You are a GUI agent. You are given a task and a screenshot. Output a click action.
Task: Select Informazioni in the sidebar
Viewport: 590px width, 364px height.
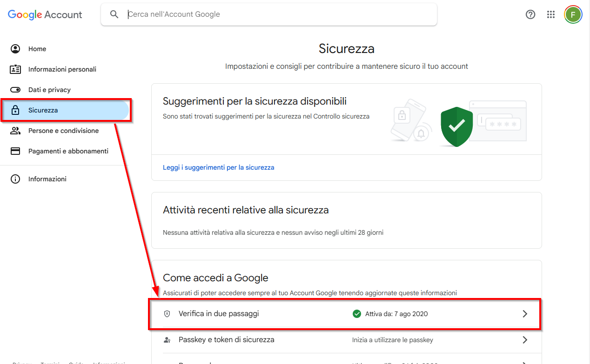click(x=47, y=179)
